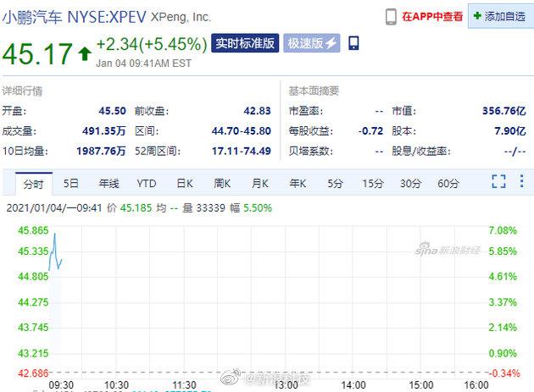Click the chart readout volume 33339

[x=210, y=208]
